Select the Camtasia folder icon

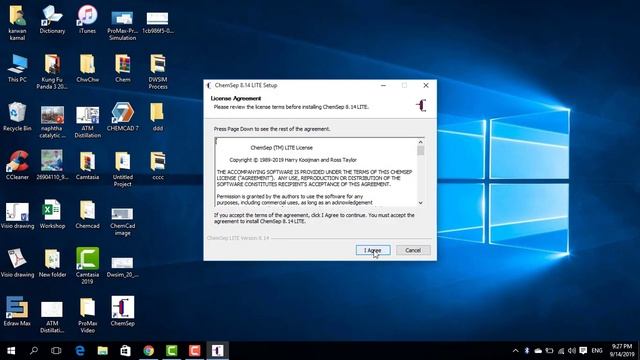(x=87, y=165)
